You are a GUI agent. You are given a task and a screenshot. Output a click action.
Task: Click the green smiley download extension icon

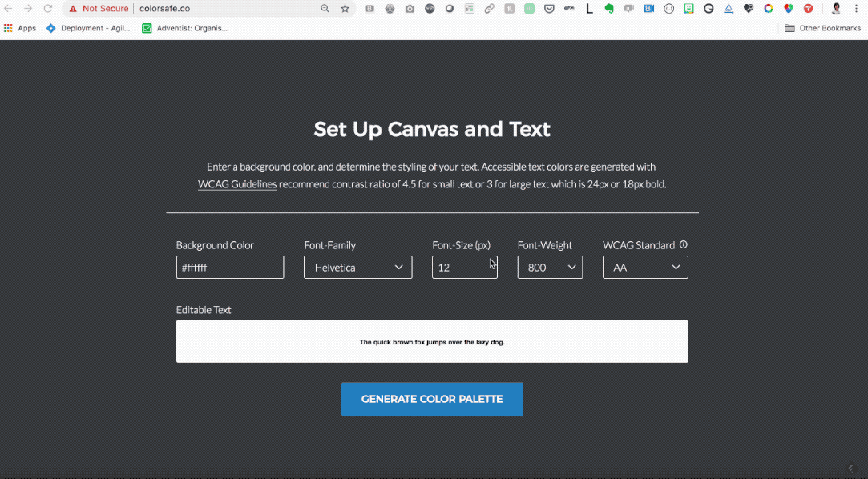click(x=688, y=8)
